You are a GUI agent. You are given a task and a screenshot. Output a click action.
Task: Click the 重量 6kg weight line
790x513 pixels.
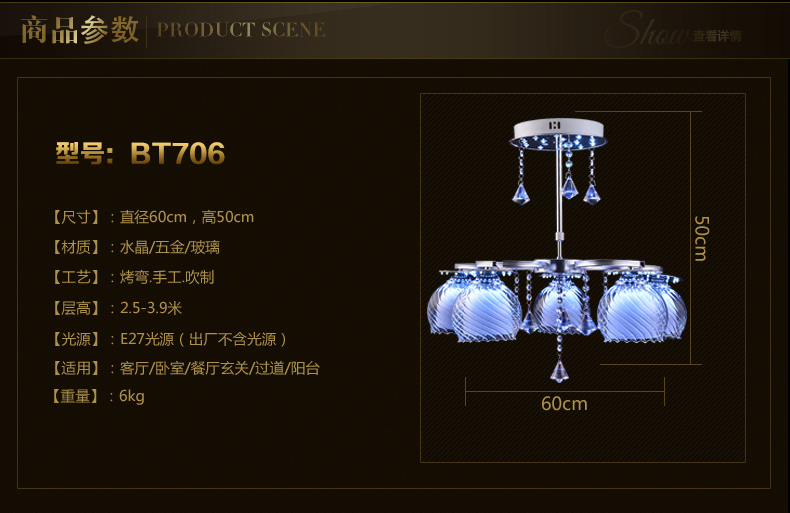97,396
